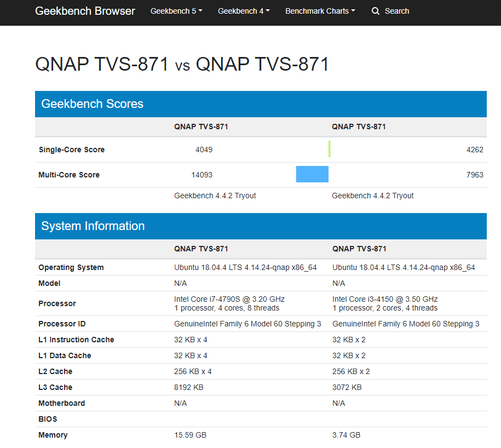Click the right QNAP TVS-871 scores column header

[359, 127]
